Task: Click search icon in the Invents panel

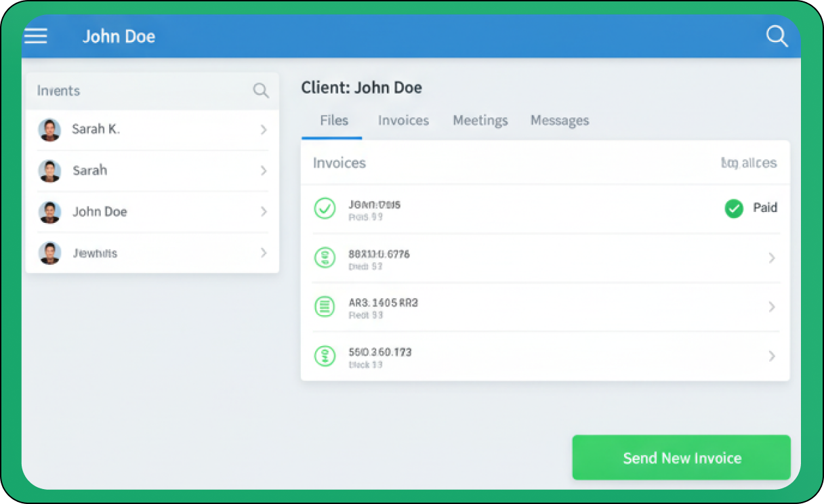Action: [261, 91]
